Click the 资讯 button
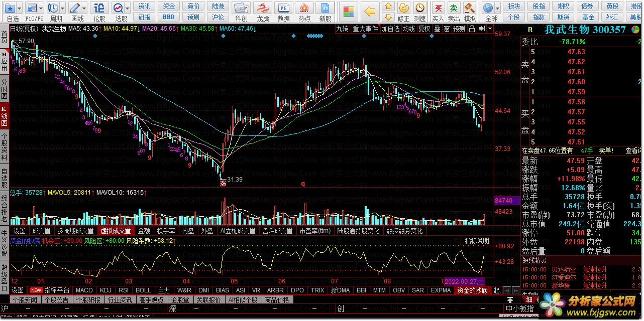Viewport: 644px width, 321px height. coord(145,6)
